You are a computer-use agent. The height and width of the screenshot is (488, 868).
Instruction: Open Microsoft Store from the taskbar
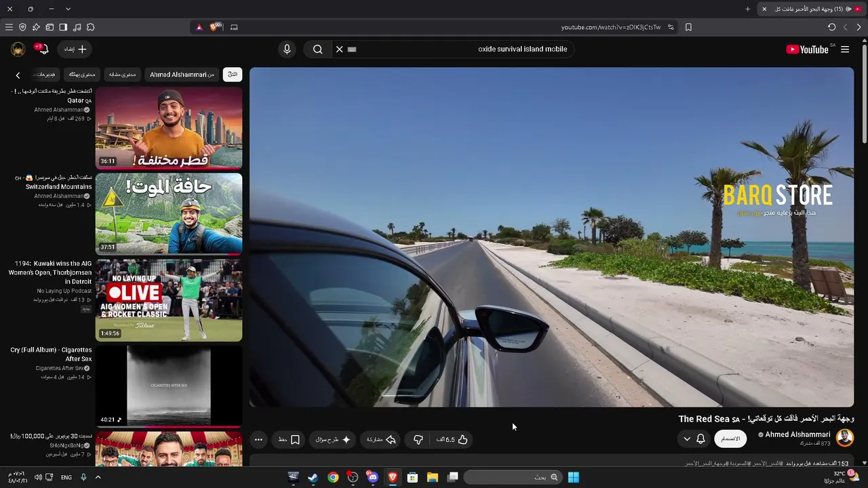[412, 477]
